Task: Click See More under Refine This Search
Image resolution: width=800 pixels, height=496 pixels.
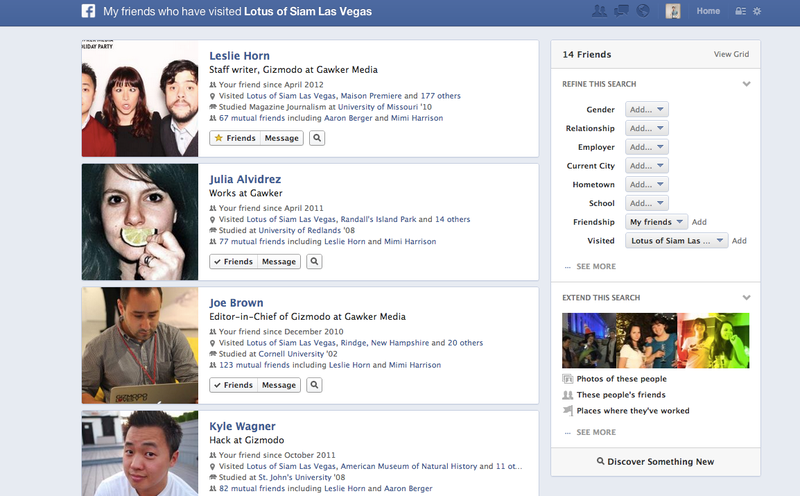Action: [x=596, y=266]
